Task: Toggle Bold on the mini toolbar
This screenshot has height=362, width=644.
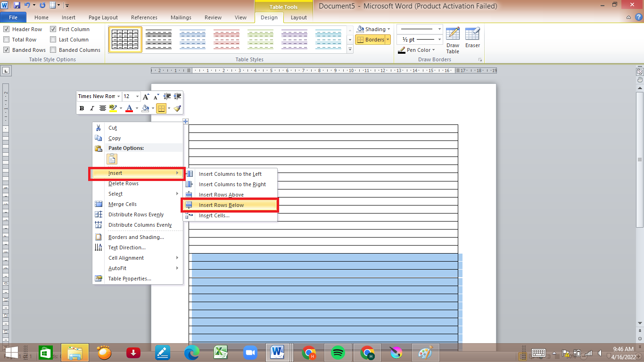Action: pyautogui.click(x=81, y=108)
